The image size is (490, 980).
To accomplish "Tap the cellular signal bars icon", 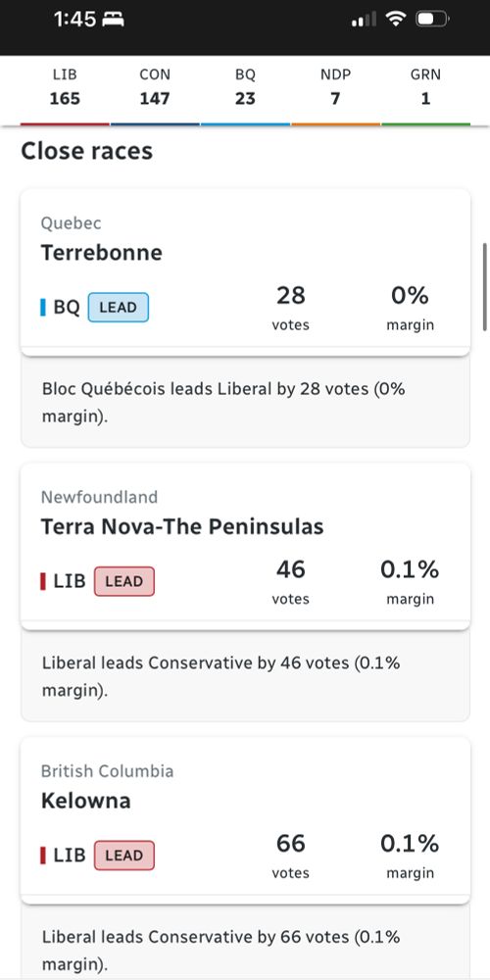I will pos(364,20).
